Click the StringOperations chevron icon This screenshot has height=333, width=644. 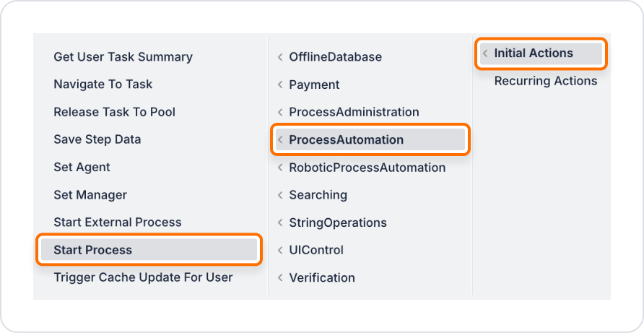[280, 222]
